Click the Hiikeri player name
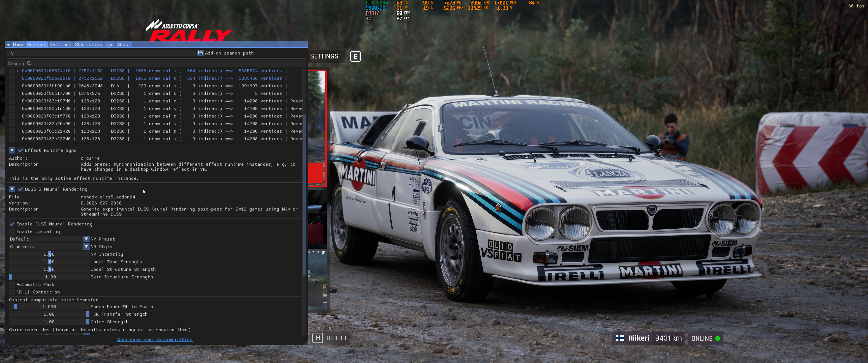 [639, 338]
